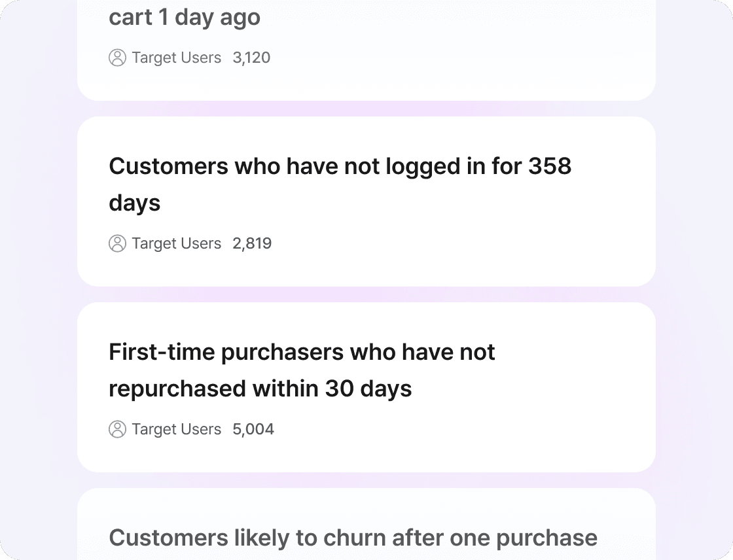The height and width of the screenshot is (560, 733).
Task: Click the 3,120 user count
Action: 251,58
